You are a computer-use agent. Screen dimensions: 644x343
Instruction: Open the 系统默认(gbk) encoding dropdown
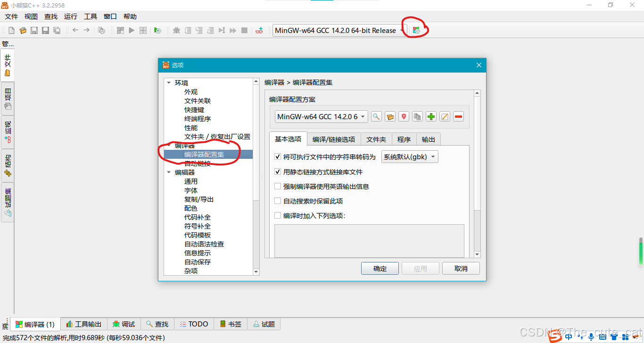pyautogui.click(x=410, y=156)
